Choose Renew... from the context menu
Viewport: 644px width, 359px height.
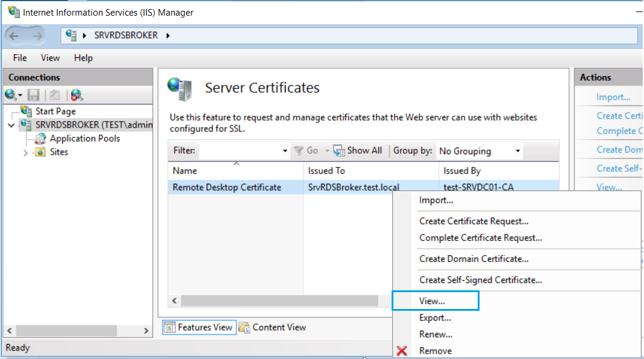click(x=436, y=334)
